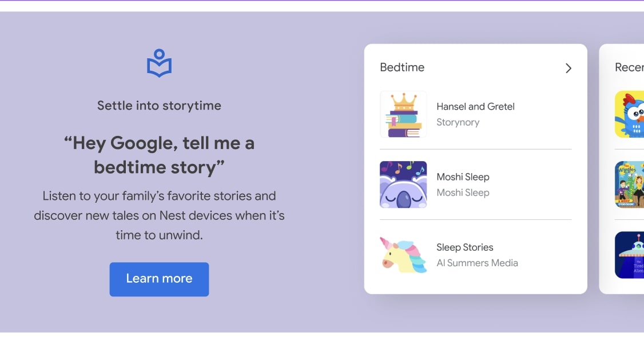Viewport: 644px width, 345px height.
Task: Tap the Sleep Stories unicorn icon
Action: point(403,255)
